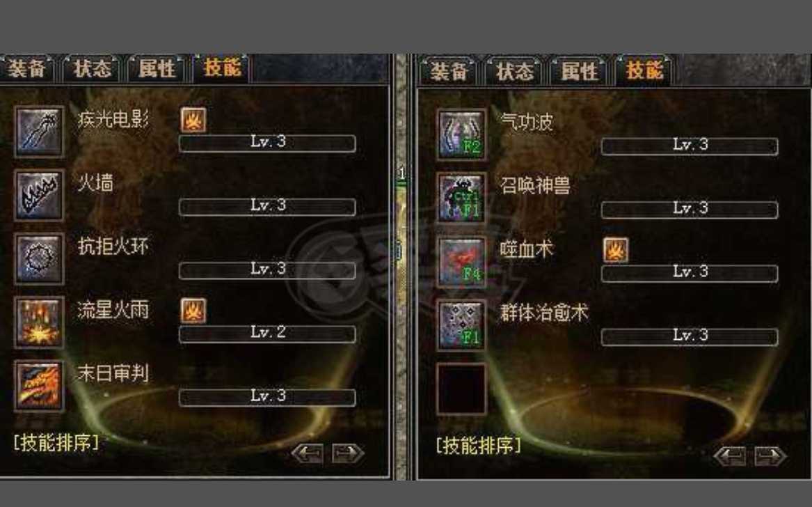Viewport: 812px width, 507px height.
Task: Choose the 流星火雨 skill icon
Action: click(x=40, y=322)
